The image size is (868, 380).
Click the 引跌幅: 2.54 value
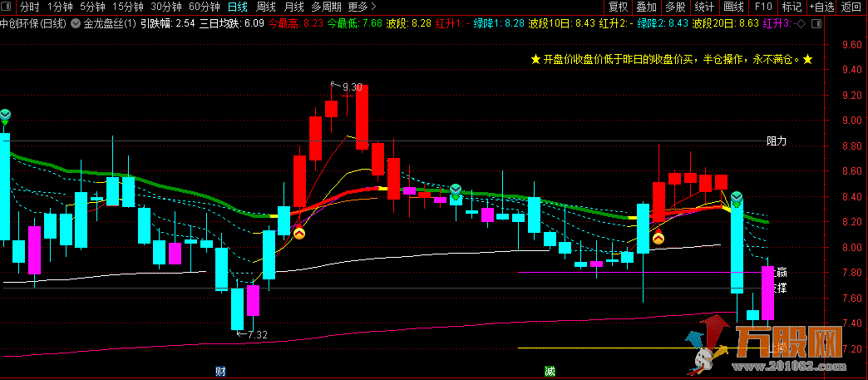coord(168,24)
